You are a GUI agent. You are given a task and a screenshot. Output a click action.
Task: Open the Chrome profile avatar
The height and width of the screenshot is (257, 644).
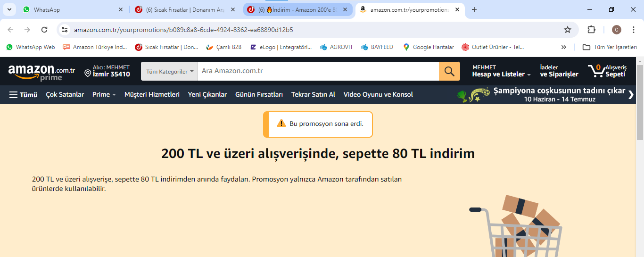pyautogui.click(x=617, y=30)
